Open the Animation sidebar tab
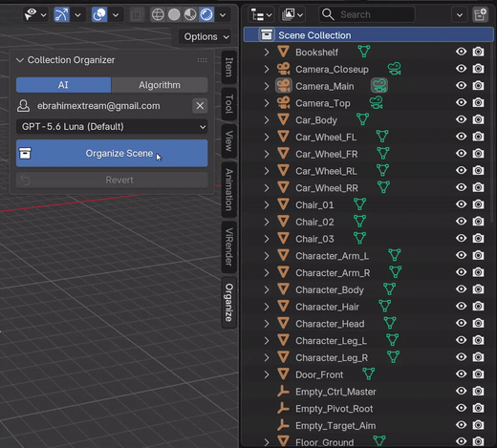The image size is (497, 448). point(229,190)
